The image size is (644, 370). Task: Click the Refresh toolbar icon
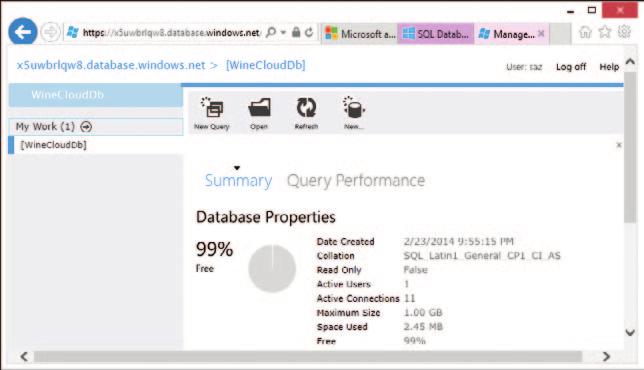[x=306, y=114]
